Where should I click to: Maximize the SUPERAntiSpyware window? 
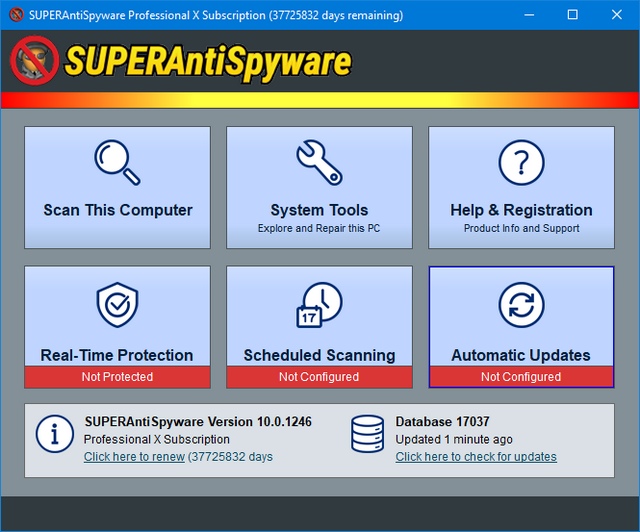pos(572,15)
